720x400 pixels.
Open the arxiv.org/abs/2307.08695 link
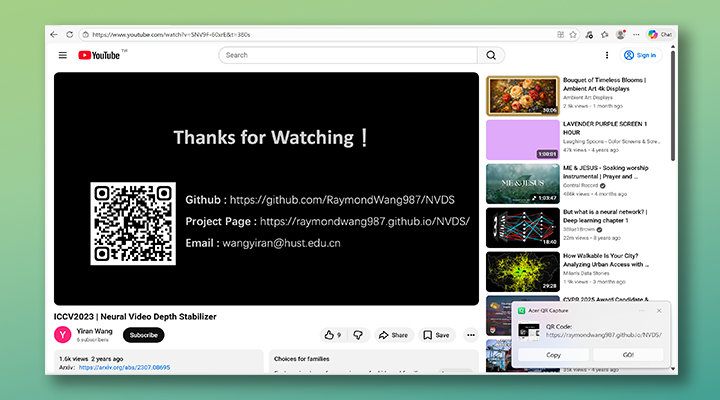(124, 367)
